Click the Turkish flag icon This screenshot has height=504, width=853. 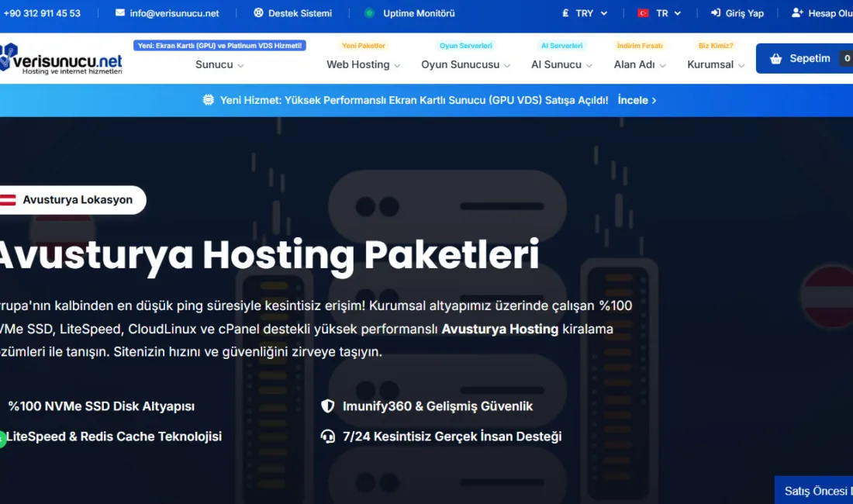point(643,13)
